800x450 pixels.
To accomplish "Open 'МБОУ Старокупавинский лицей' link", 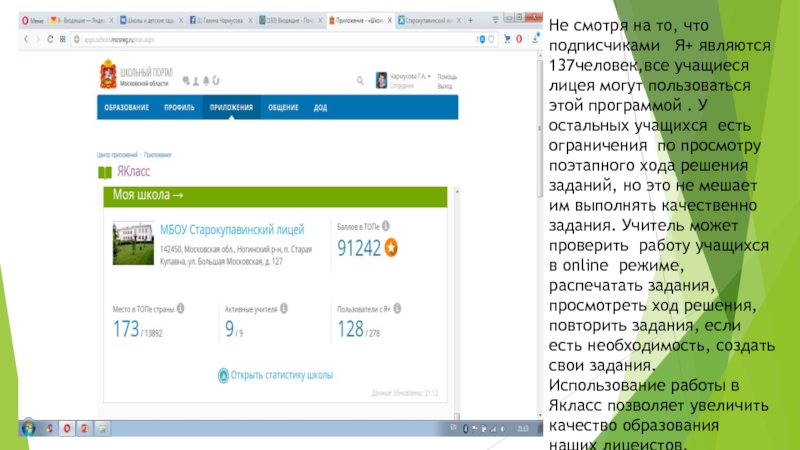I will [232, 230].
